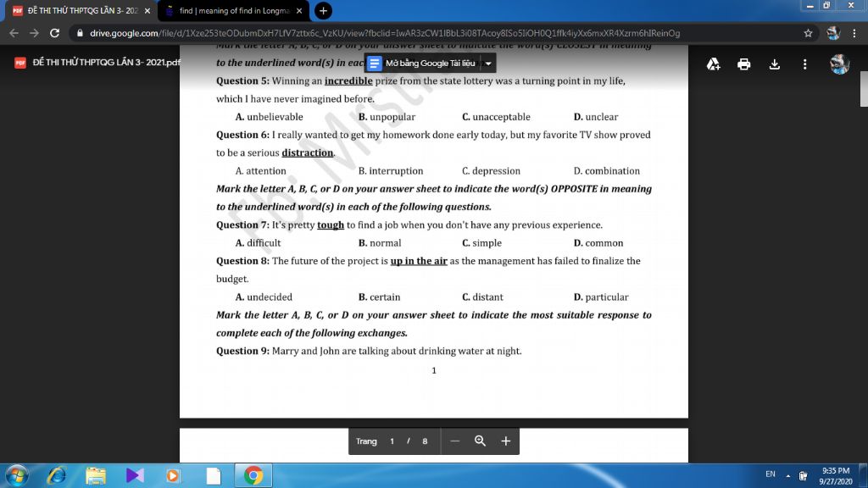The height and width of the screenshot is (488, 868).
Task: Click answer 'D. combination'
Action: (x=607, y=171)
